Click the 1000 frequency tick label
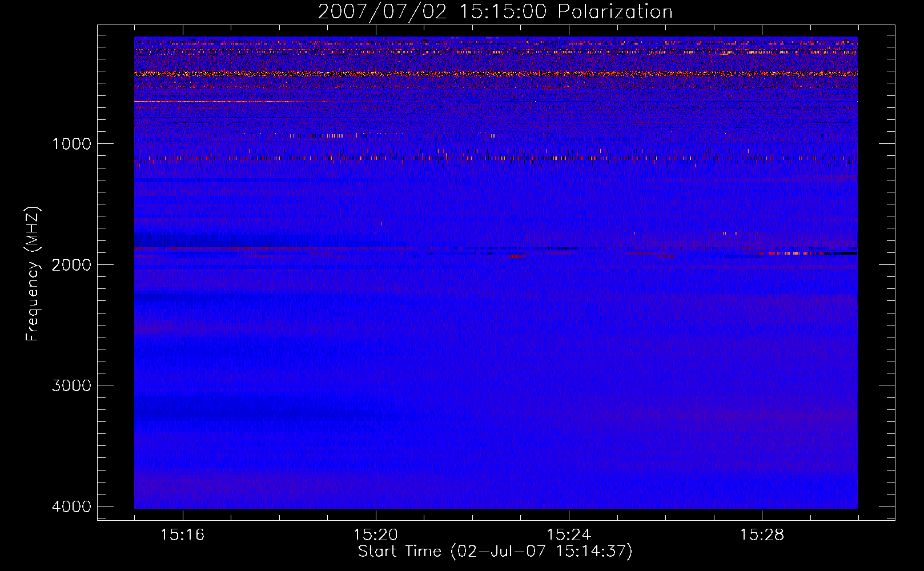 click(x=71, y=144)
